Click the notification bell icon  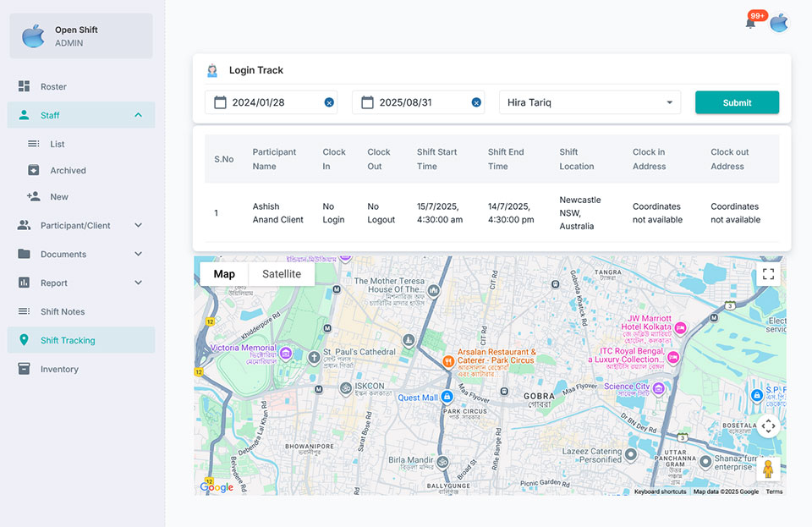click(750, 23)
